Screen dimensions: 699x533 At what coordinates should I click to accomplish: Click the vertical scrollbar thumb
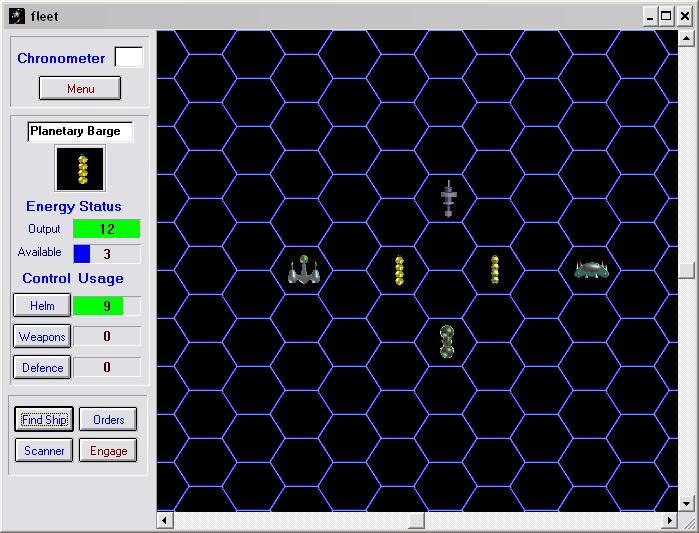tap(686, 270)
